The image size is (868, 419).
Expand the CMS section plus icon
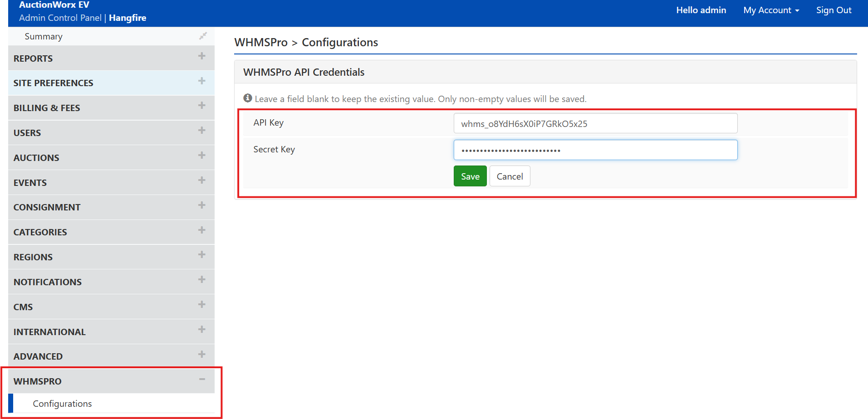coord(202,304)
